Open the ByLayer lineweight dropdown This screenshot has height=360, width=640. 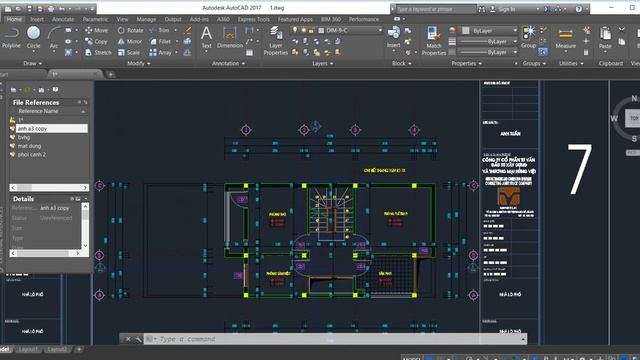tap(488, 42)
